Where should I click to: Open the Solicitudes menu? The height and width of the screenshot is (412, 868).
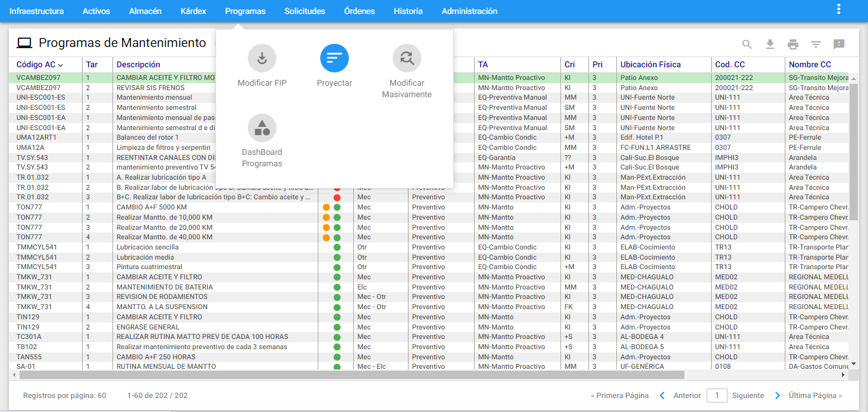pyautogui.click(x=305, y=11)
